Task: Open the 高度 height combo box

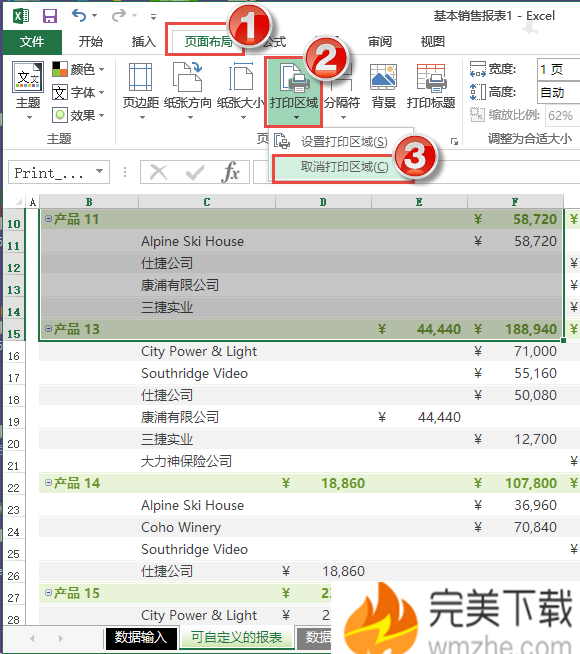Action: coord(558,92)
